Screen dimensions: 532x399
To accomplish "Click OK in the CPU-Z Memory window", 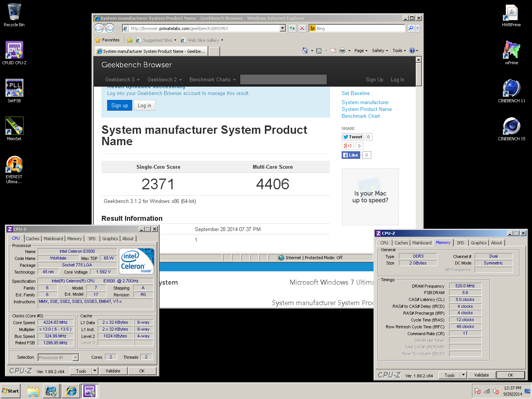I will 510,375.
